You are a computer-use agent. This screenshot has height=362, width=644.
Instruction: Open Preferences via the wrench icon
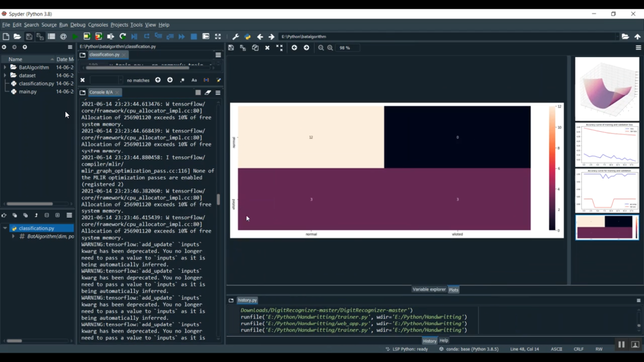pyautogui.click(x=236, y=37)
